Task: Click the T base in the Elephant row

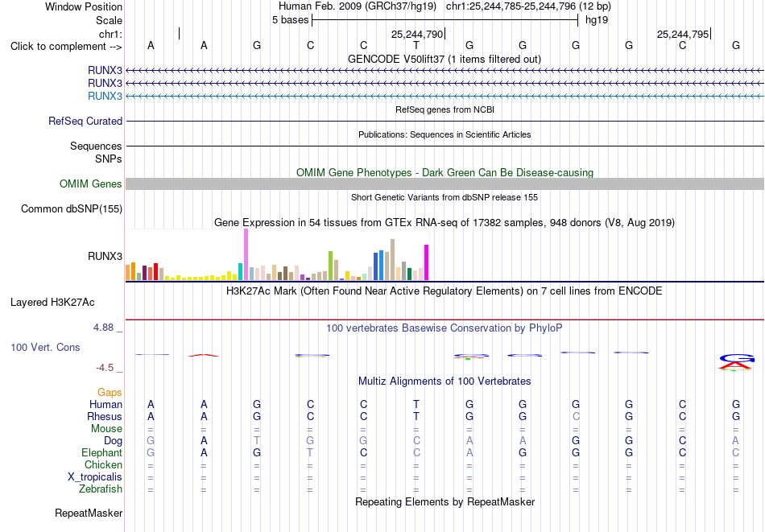Action: (x=310, y=453)
